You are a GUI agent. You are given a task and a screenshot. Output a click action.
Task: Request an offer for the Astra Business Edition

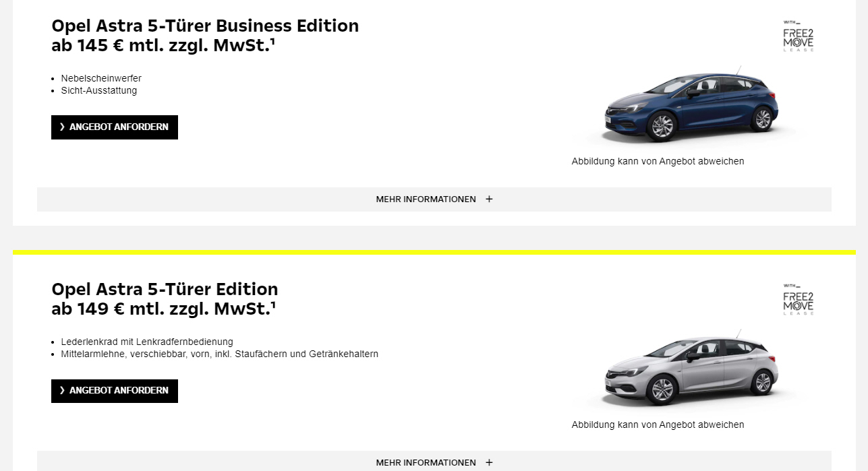[x=115, y=127]
